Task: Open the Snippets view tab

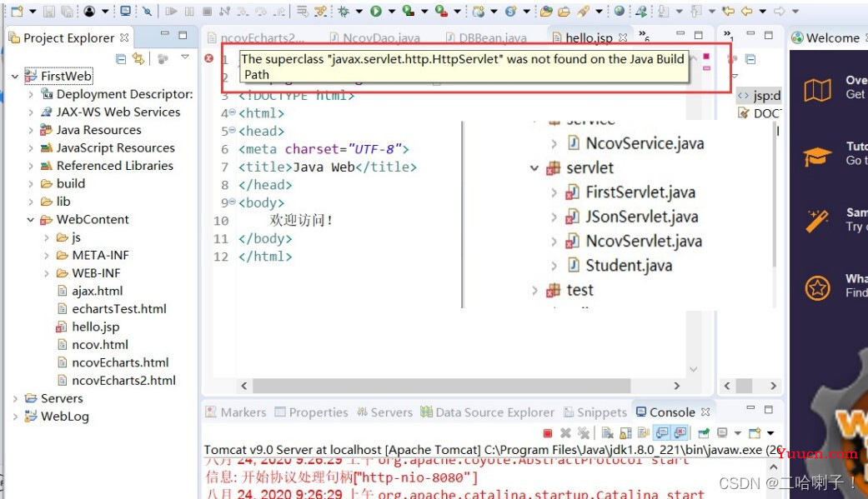Action: 595,412
